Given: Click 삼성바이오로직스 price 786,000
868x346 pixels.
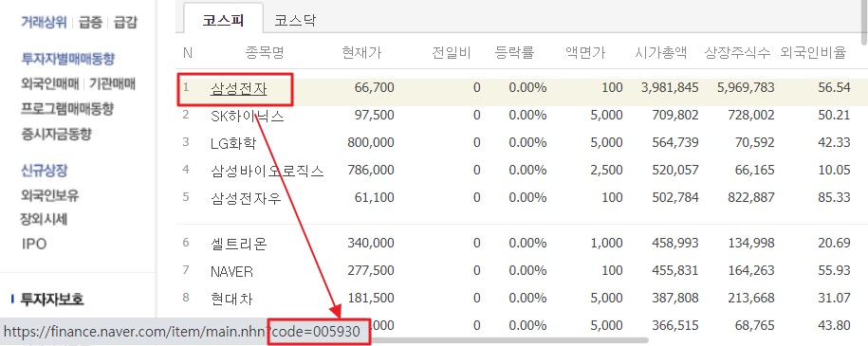Looking at the screenshot, I should (x=371, y=171).
